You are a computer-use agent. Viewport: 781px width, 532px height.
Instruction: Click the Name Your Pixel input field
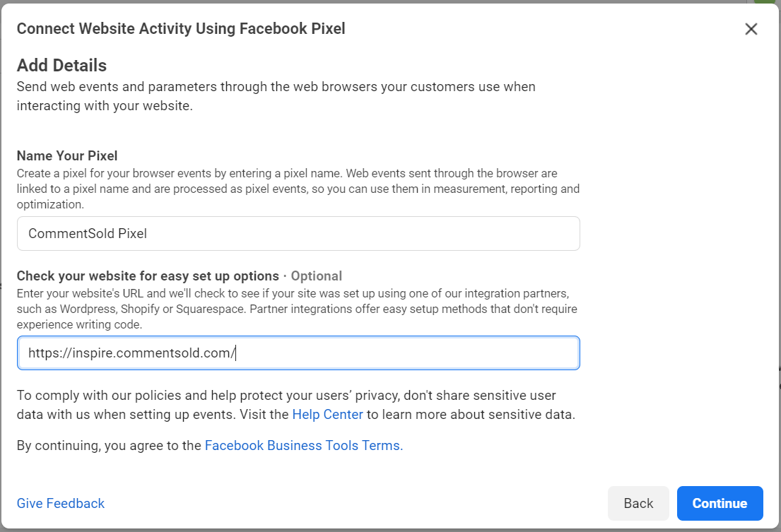[x=298, y=233]
